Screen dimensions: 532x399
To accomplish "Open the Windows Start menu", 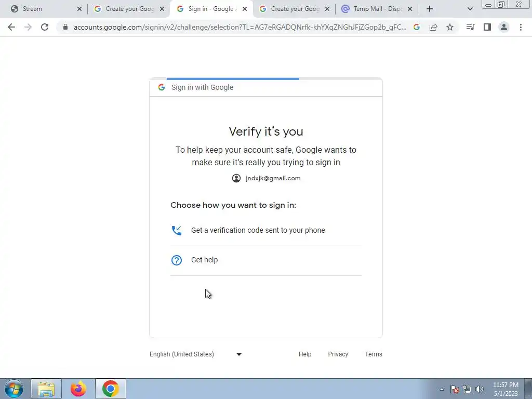I will [14, 389].
